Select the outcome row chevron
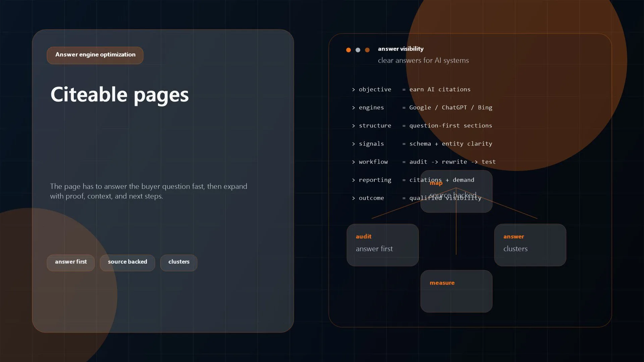The image size is (644, 362). (x=354, y=198)
